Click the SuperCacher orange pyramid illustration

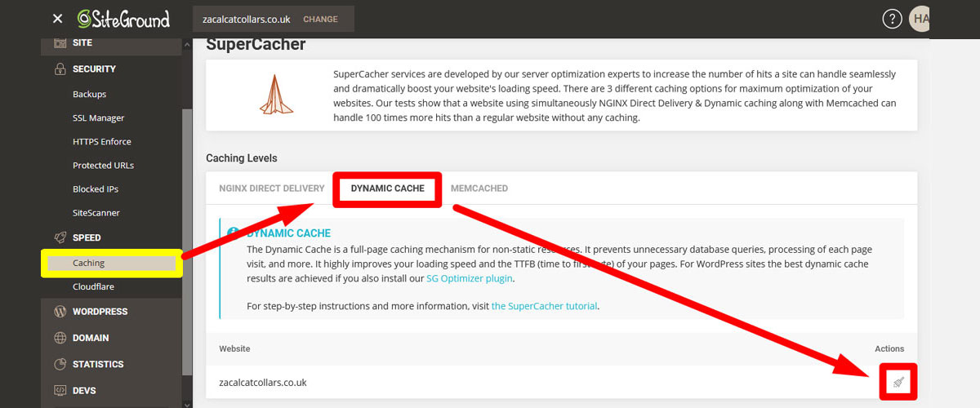click(276, 95)
